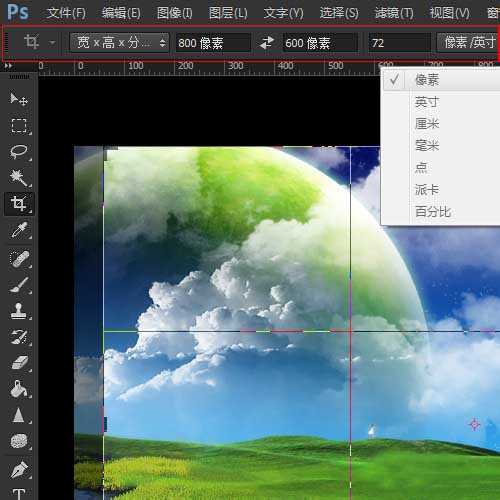Screen dimensions: 500x500
Task: Select the Lasso tool
Action: [x=18, y=152]
